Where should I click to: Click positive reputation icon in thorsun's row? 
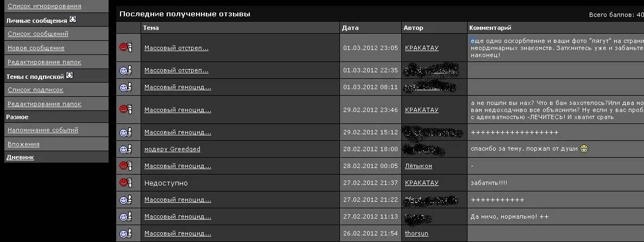126,234
